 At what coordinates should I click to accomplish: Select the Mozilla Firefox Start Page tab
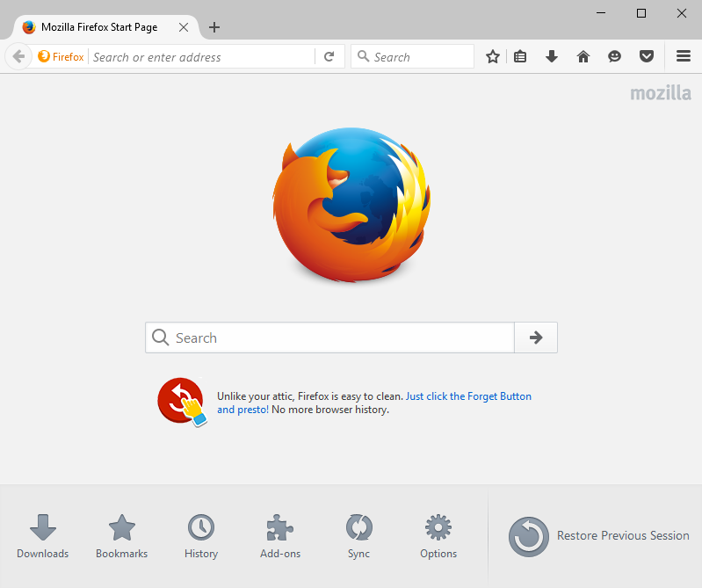click(98, 27)
